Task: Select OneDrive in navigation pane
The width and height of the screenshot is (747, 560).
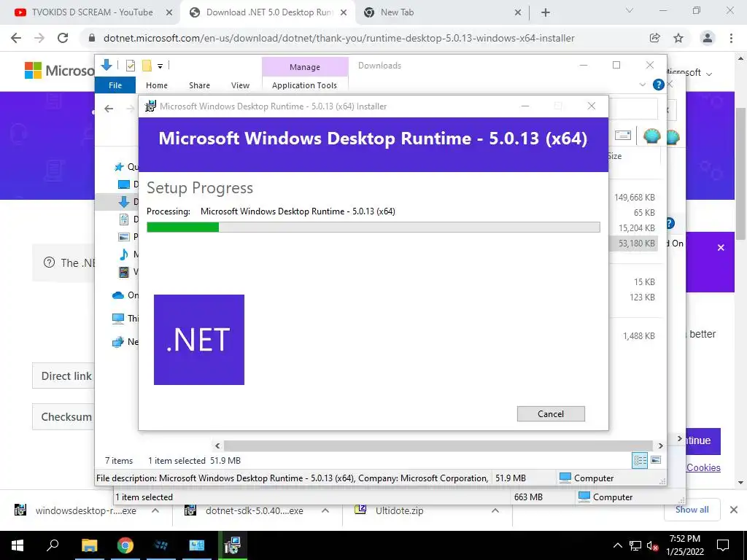Action: (x=125, y=295)
